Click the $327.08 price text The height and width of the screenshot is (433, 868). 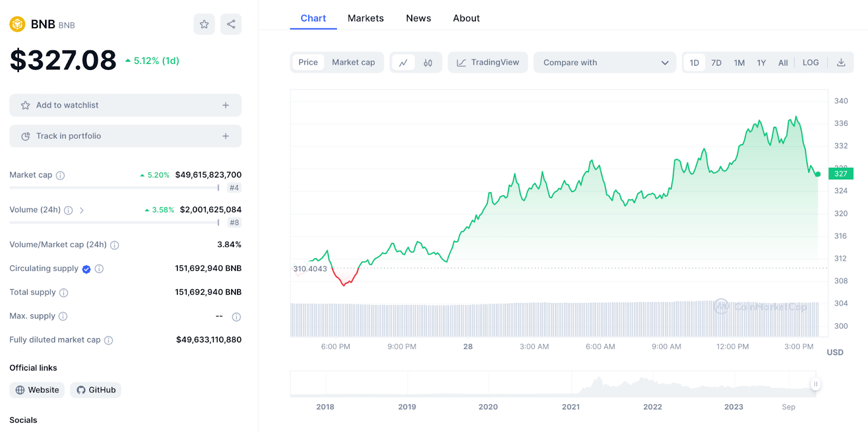(63, 60)
